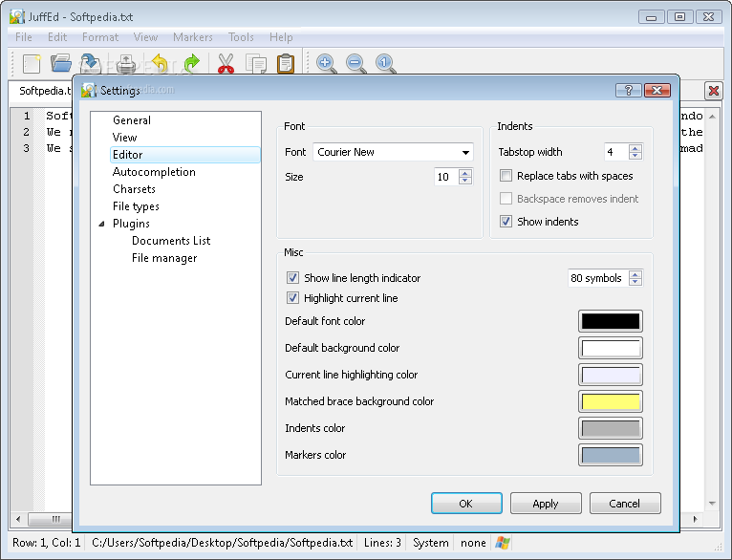Click the New document toolbar icon
Viewport: 732px width, 560px height.
32,63
